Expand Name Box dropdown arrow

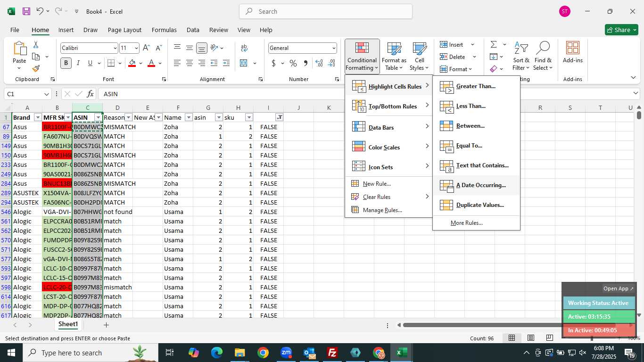(x=46, y=94)
